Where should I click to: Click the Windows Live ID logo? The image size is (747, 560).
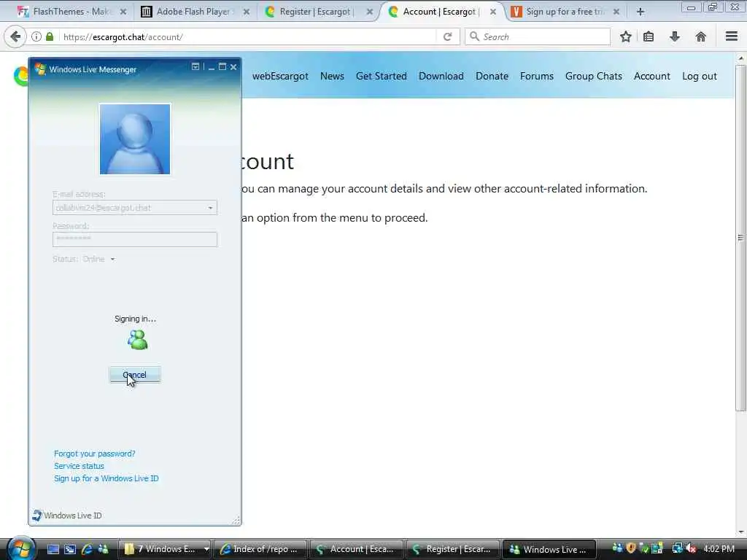tap(66, 516)
